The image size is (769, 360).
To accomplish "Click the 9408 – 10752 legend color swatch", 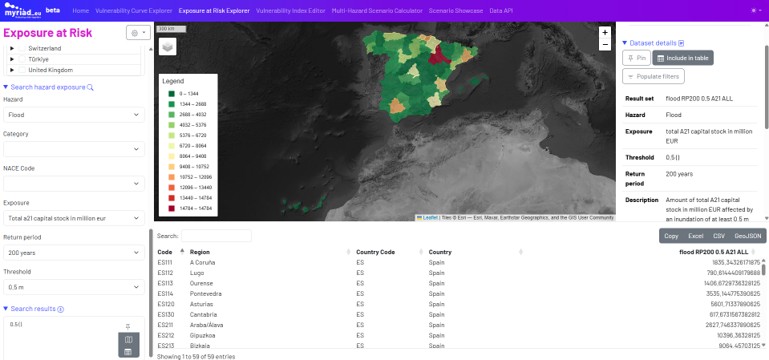I will click(172, 167).
